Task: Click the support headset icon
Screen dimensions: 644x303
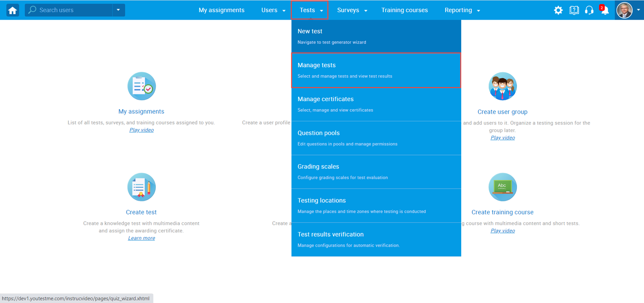Action: point(589,10)
